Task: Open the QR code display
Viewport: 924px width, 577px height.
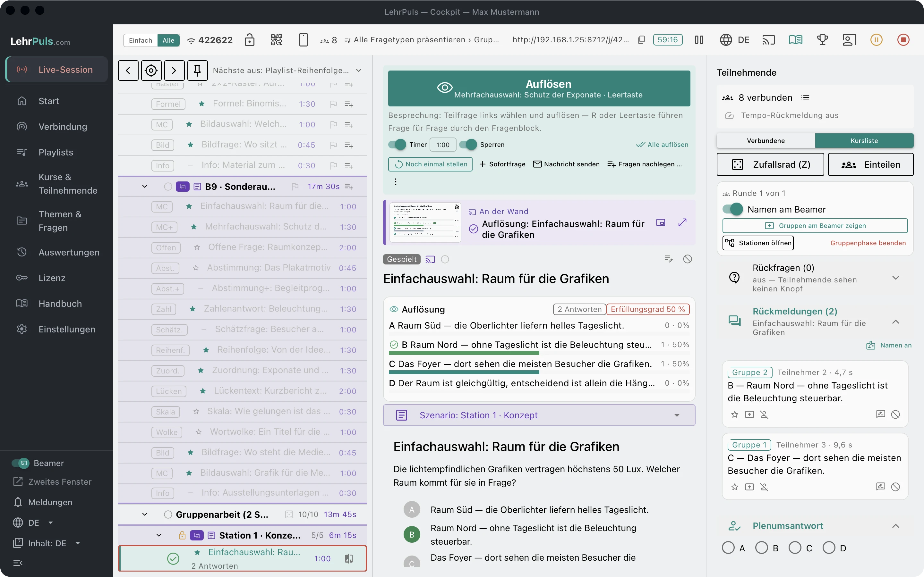Action: 277,40
